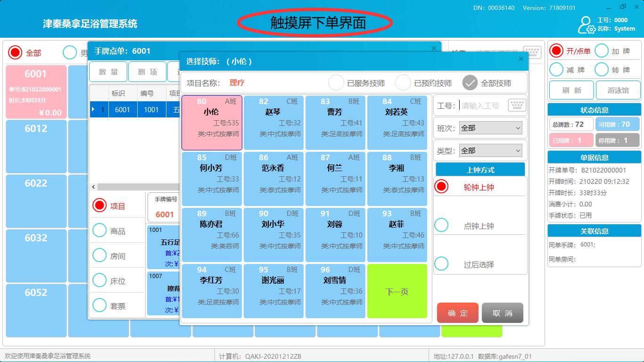Switch to the 商品 category
644x362 pixels.
(x=99, y=230)
